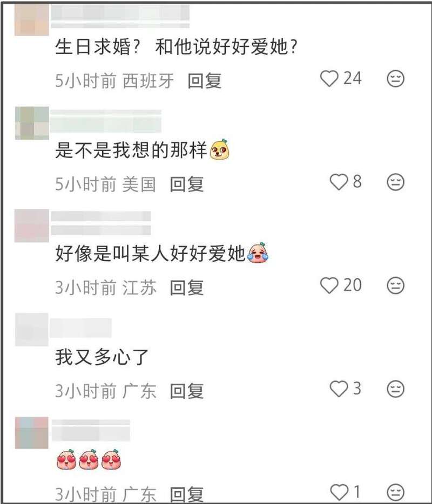Tap dislike face on the 美国 comment
Image resolution: width=432 pixels, height=504 pixels.
pyautogui.click(x=395, y=182)
